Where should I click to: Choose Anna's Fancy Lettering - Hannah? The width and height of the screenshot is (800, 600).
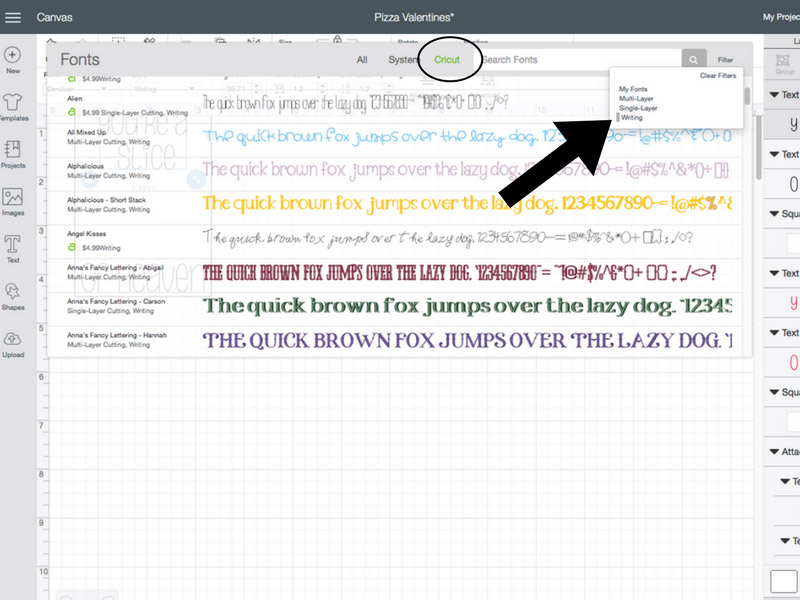(x=394, y=341)
